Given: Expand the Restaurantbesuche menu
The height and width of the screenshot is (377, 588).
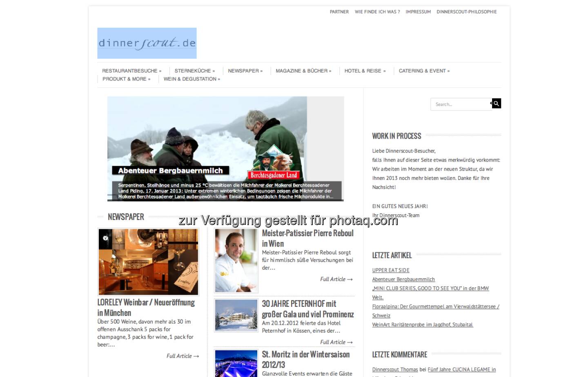Looking at the screenshot, I should (131, 71).
